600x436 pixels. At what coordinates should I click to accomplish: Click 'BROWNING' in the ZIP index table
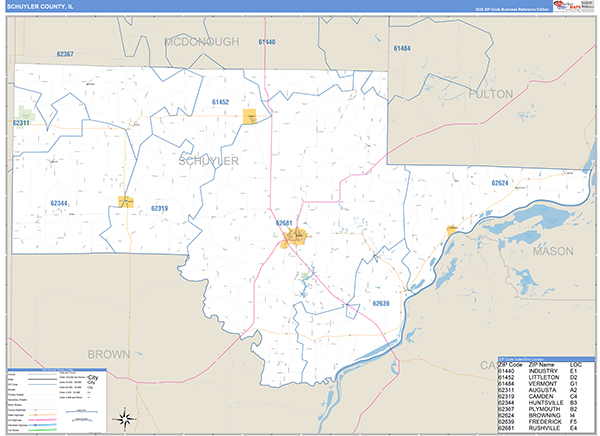pos(545,416)
